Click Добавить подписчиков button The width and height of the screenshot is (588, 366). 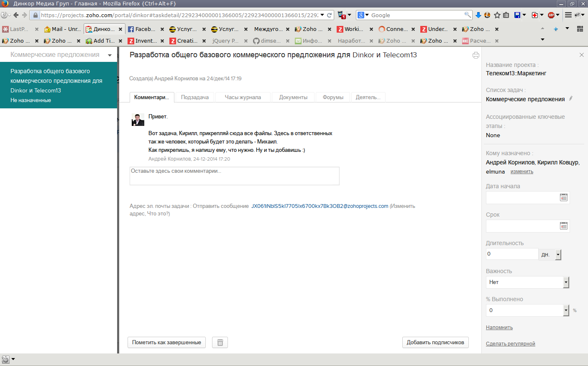pos(435,343)
